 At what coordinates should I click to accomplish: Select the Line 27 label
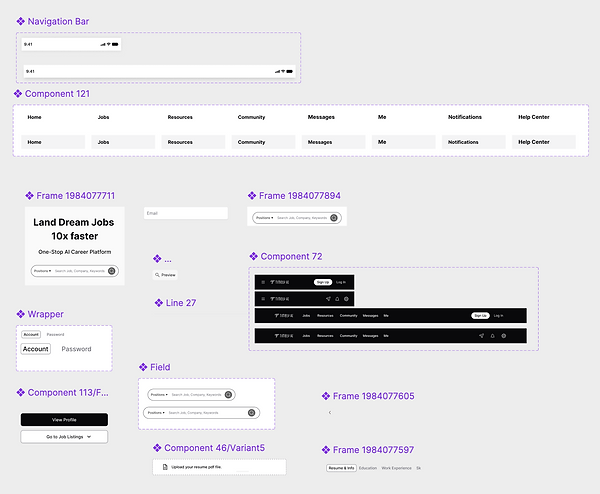(181, 303)
